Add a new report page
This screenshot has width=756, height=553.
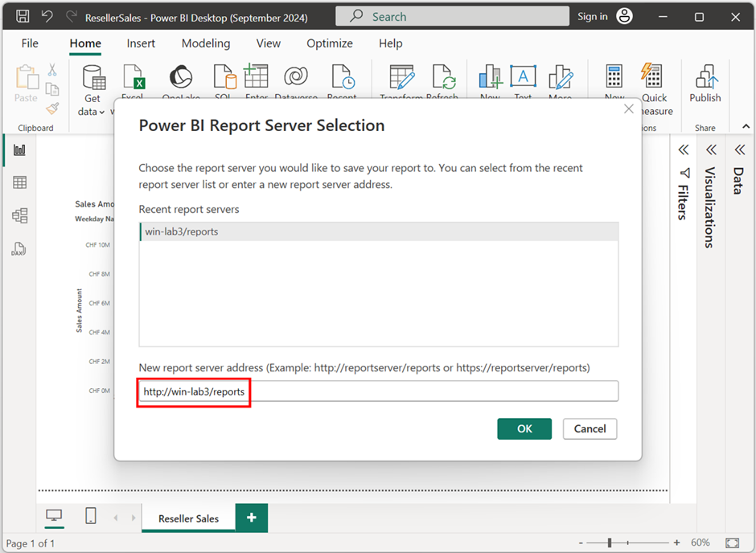pyautogui.click(x=252, y=518)
